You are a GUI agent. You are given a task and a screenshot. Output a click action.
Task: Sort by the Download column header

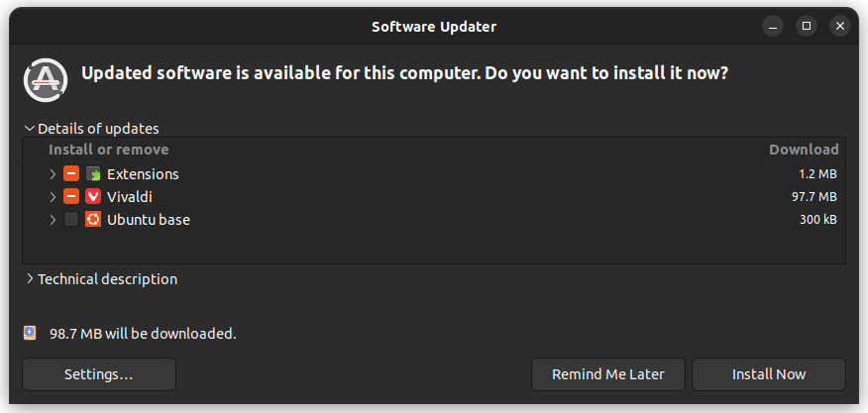(x=804, y=150)
